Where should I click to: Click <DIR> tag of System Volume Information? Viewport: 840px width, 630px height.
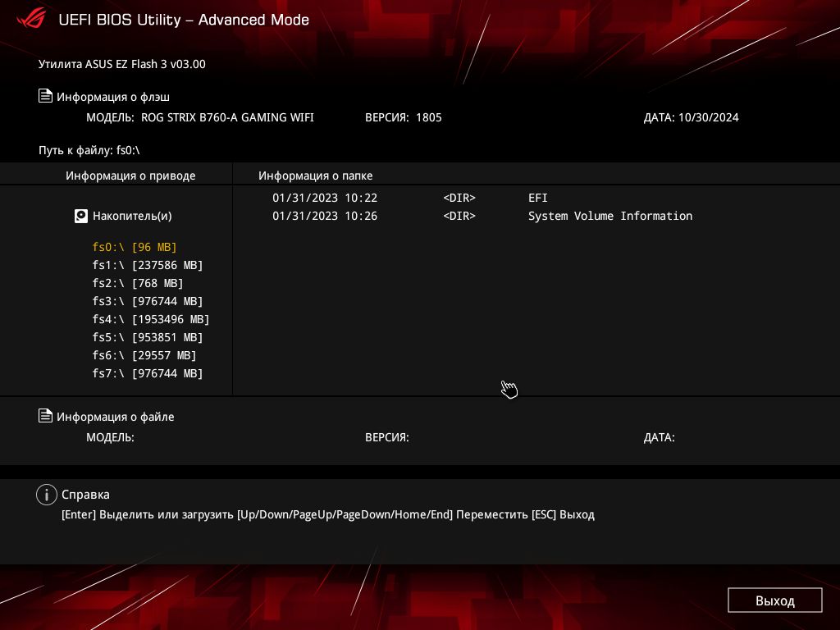(x=459, y=216)
